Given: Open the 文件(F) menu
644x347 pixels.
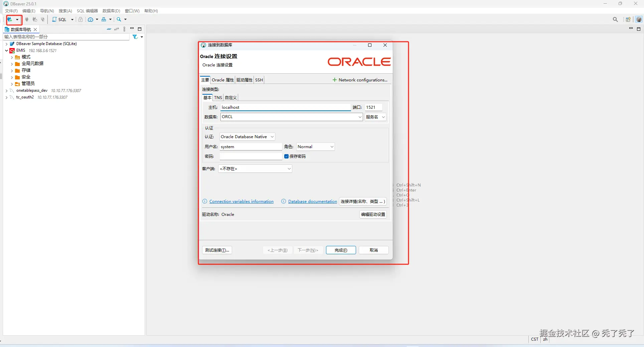Looking at the screenshot, I should [x=11, y=11].
